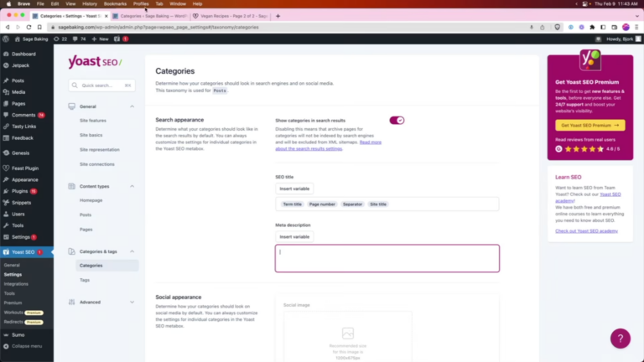This screenshot has height=362, width=644.
Task: Click Insert variable under SEO title
Action: pyautogui.click(x=294, y=189)
